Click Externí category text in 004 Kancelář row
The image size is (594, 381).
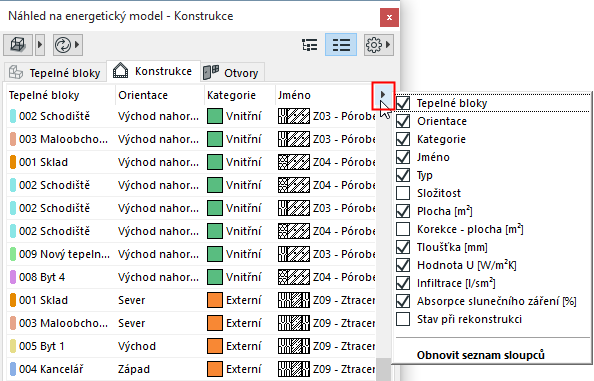[x=244, y=369]
